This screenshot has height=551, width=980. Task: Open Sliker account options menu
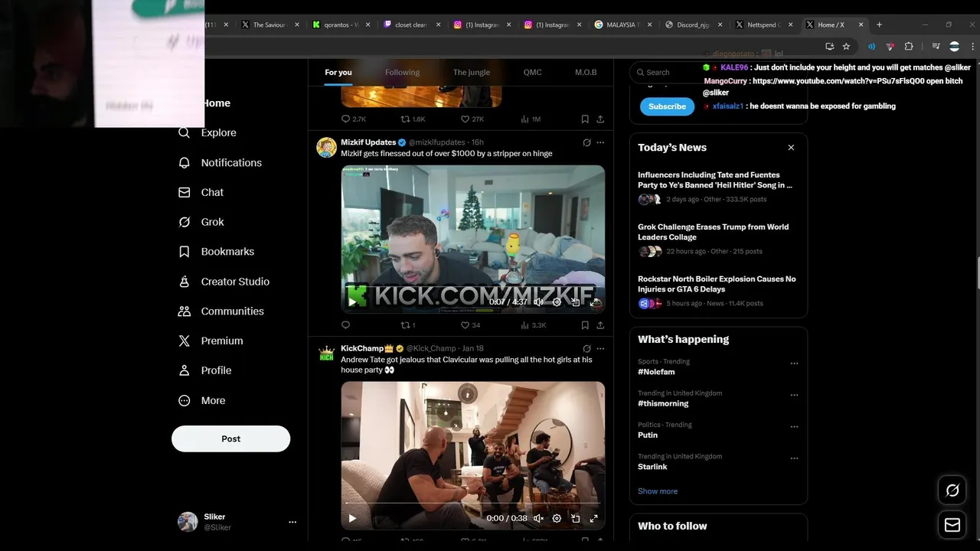tap(292, 522)
